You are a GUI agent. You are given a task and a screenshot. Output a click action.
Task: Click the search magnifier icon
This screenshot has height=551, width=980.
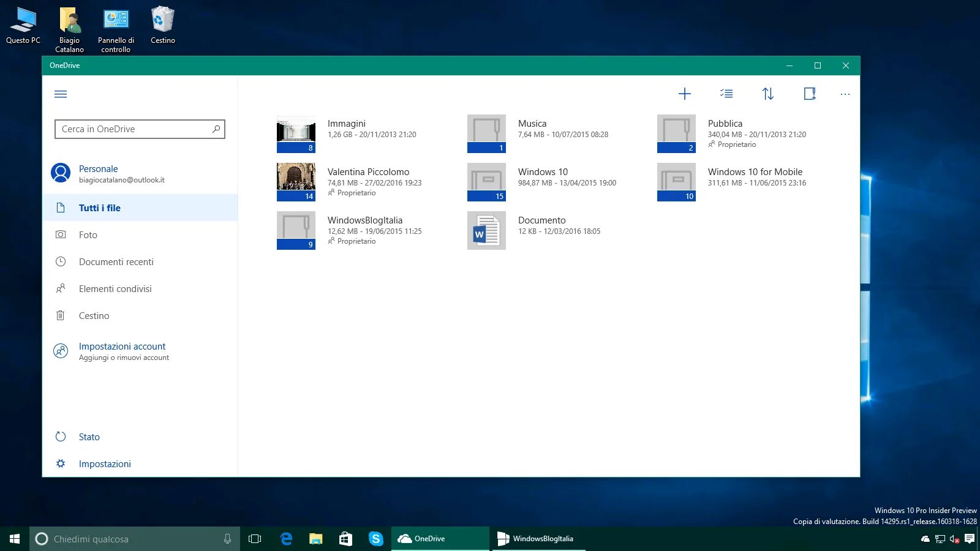coord(216,129)
